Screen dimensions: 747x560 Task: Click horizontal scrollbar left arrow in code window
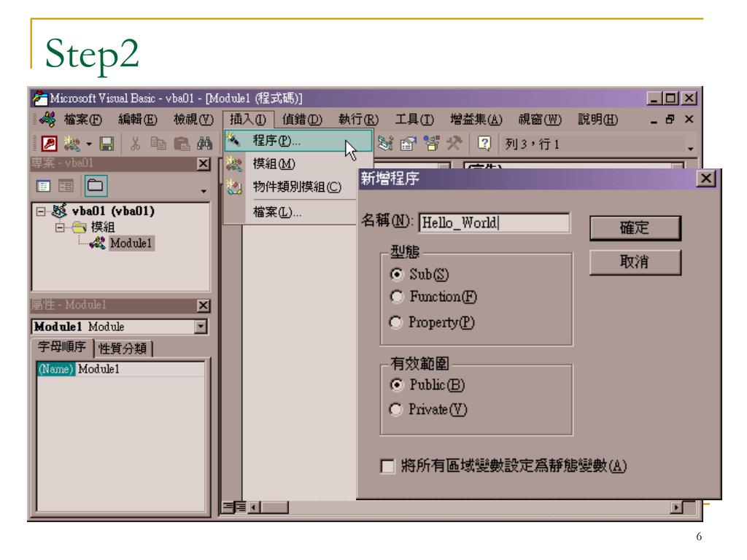[x=254, y=507]
